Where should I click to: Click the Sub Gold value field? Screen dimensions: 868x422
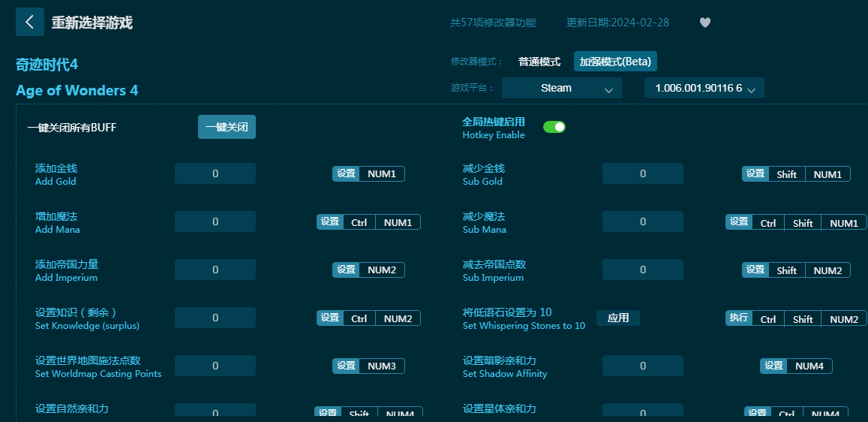(643, 173)
